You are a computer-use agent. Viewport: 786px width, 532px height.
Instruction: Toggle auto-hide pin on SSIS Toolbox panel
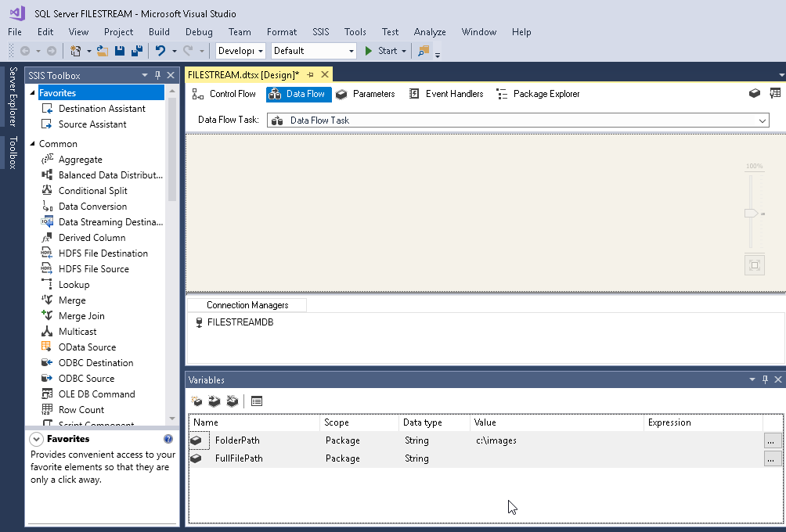click(x=157, y=75)
